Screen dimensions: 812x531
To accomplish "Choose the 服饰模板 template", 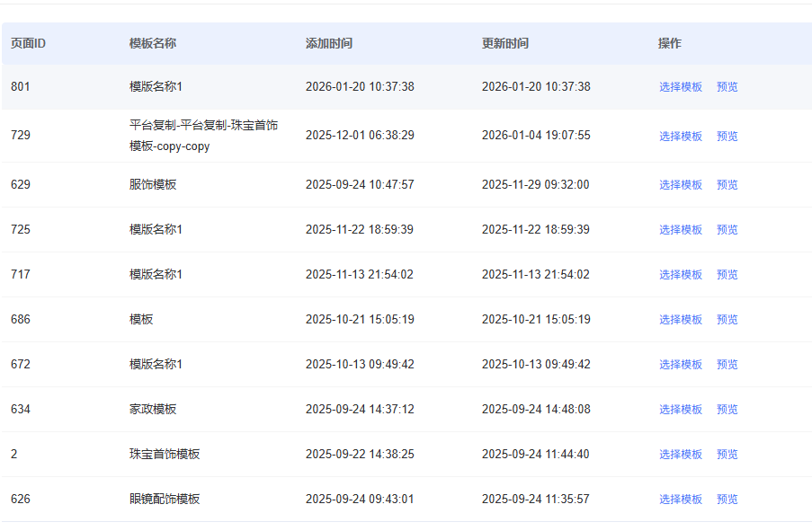I will 680,185.
